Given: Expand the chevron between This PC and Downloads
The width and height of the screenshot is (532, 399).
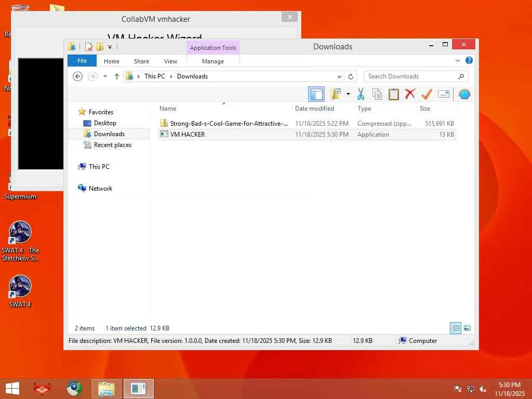Looking at the screenshot, I should 171,77.
